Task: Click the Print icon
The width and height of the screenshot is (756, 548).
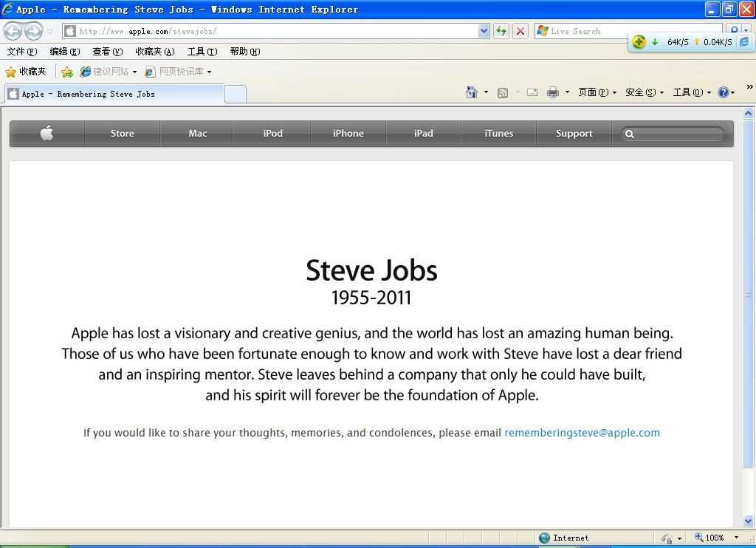Action: point(552,92)
